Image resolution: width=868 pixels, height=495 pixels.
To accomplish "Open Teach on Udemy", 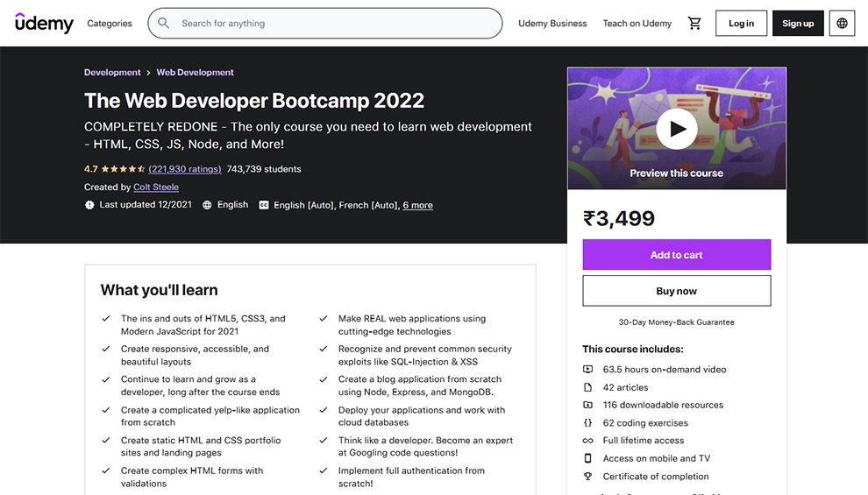I will pyautogui.click(x=637, y=24).
